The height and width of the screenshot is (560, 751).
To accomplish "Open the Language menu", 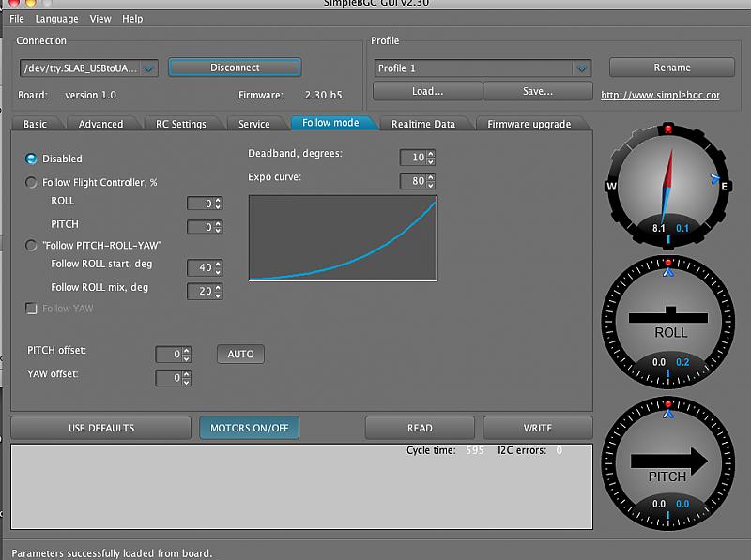I will coord(56,19).
